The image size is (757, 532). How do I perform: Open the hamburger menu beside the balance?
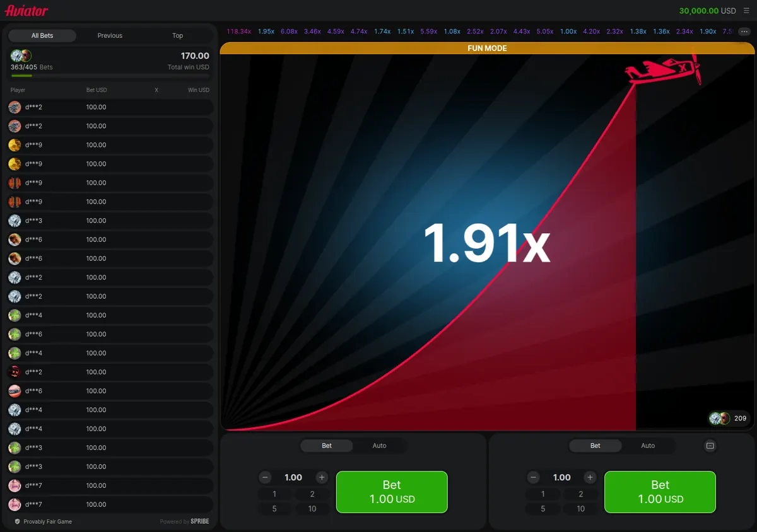click(x=746, y=11)
